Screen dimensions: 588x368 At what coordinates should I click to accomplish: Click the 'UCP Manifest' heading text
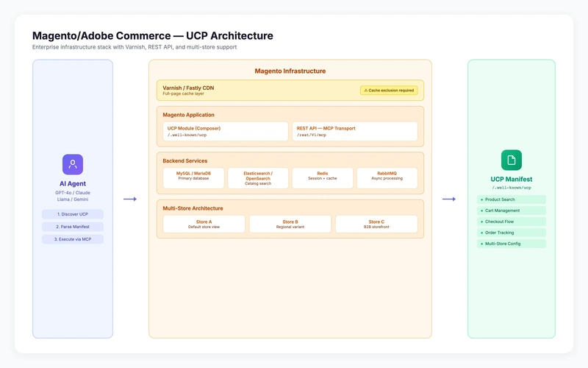[512, 180]
